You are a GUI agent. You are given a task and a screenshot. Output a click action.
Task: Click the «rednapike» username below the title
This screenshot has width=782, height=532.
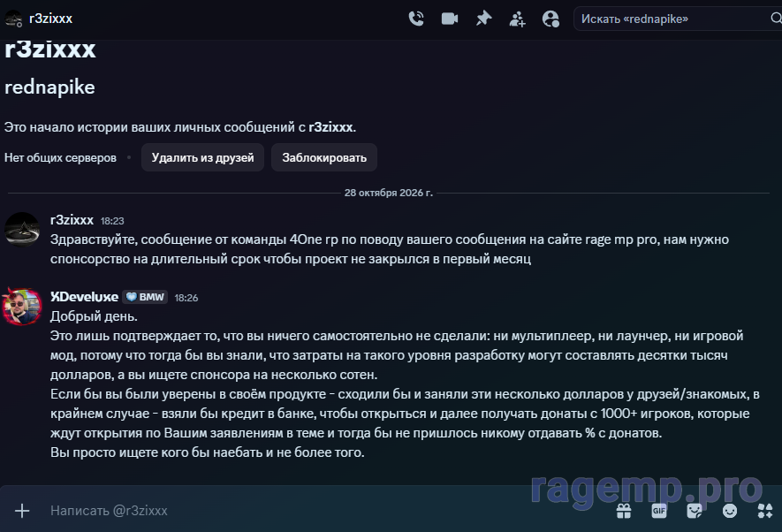pos(49,87)
